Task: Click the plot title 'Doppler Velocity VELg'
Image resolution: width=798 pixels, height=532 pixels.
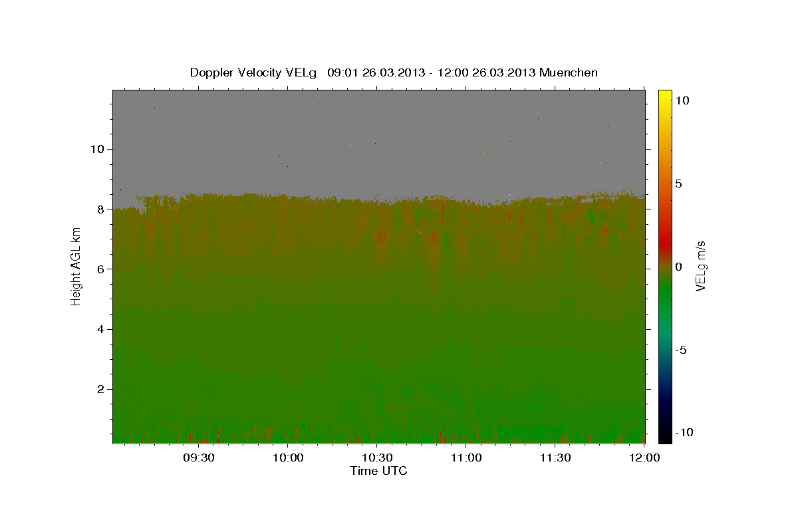Action: tap(255, 72)
